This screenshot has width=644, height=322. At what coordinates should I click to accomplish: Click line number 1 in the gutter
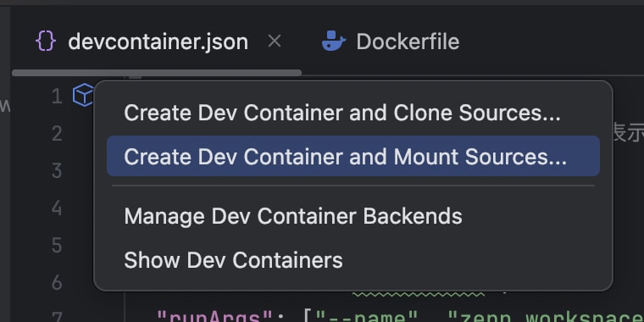pos(57,97)
